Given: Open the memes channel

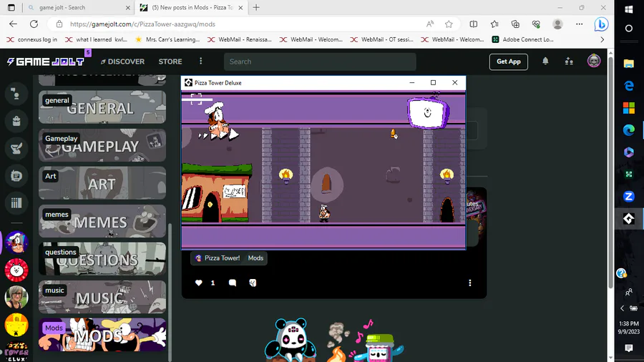Looking at the screenshot, I should click(x=102, y=221).
